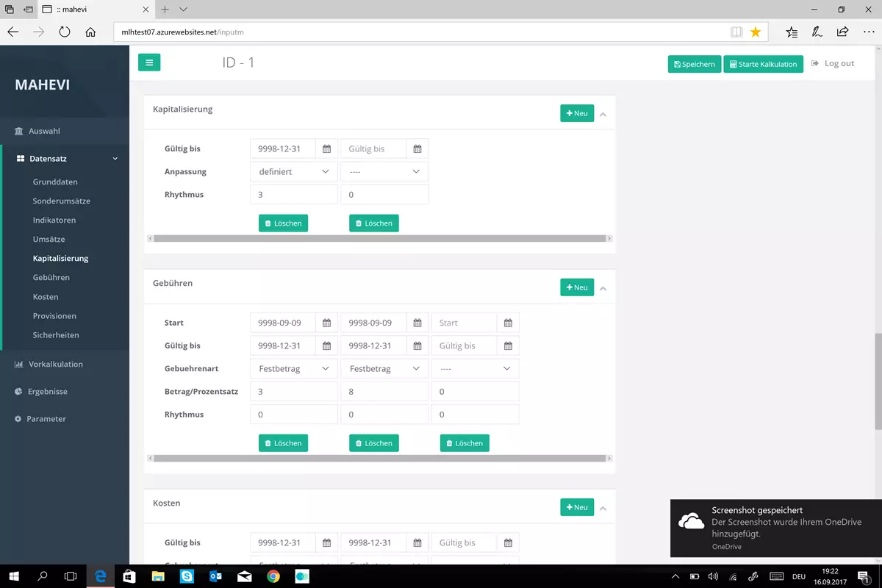Collapse the Gebühren panel with its chevron
882x588 pixels.
pyautogui.click(x=603, y=288)
